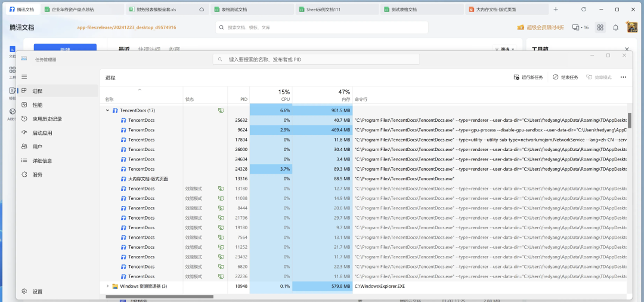Viewport: 644px width, 302px height.
Task: Collapse the TencentDocs (17) process group
Action: (107, 110)
